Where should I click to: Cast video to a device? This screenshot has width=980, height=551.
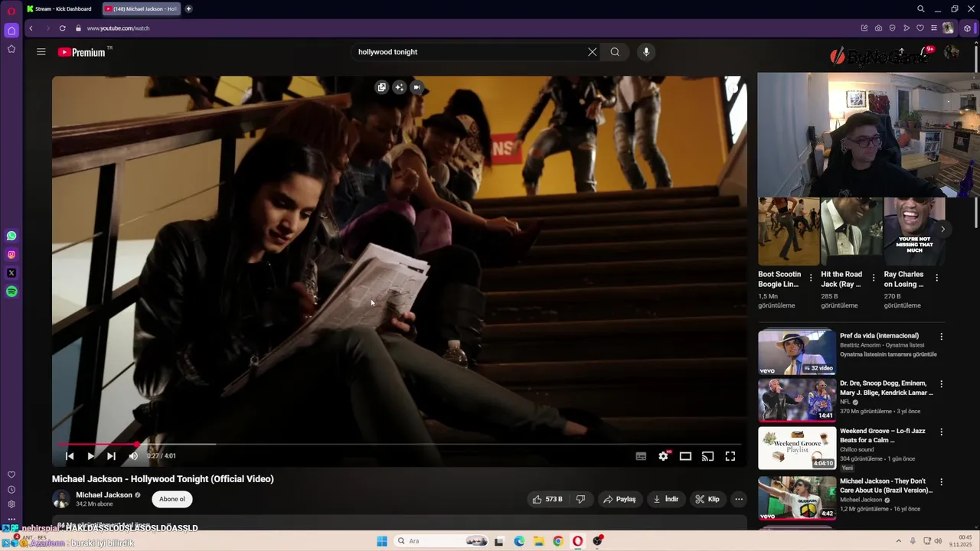tap(707, 456)
